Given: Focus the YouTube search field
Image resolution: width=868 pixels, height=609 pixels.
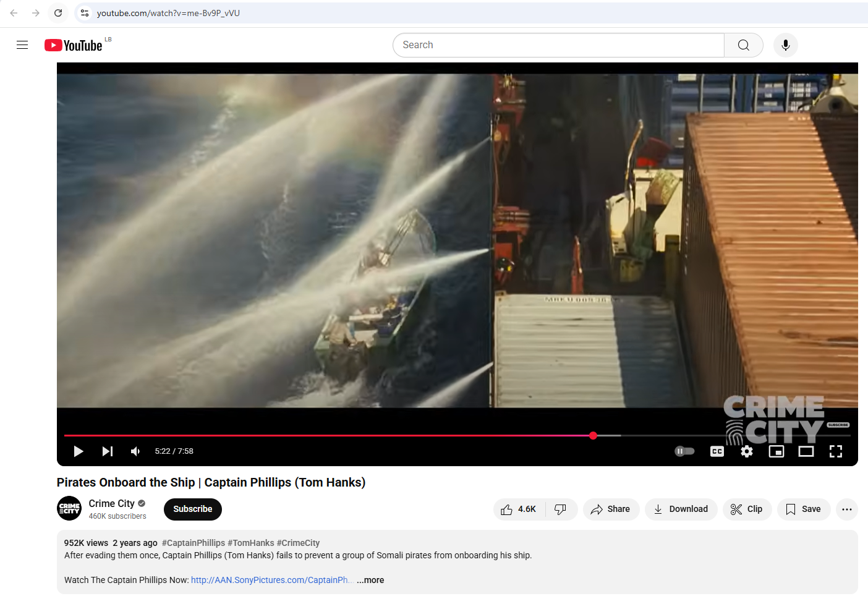Looking at the screenshot, I should pos(556,45).
